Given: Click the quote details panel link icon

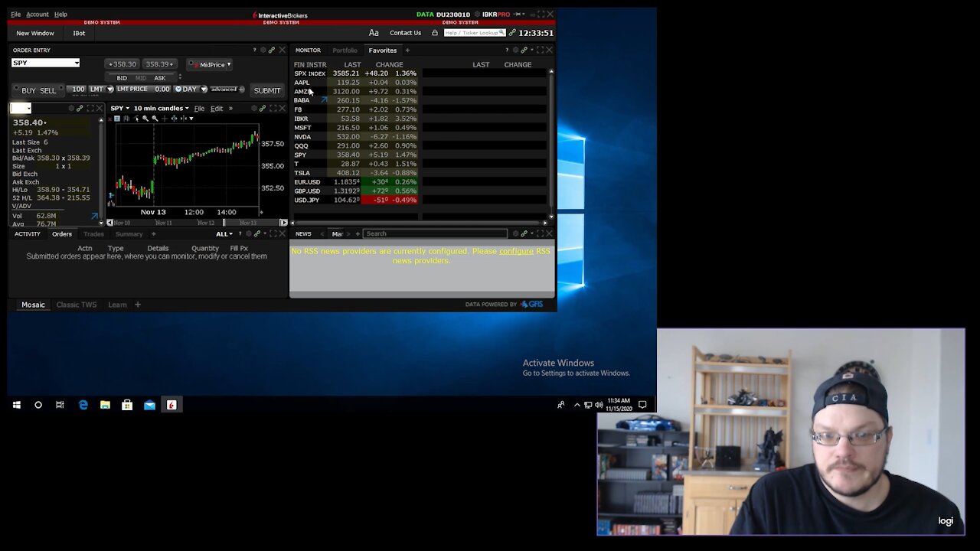Looking at the screenshot, I should (80, 109).
